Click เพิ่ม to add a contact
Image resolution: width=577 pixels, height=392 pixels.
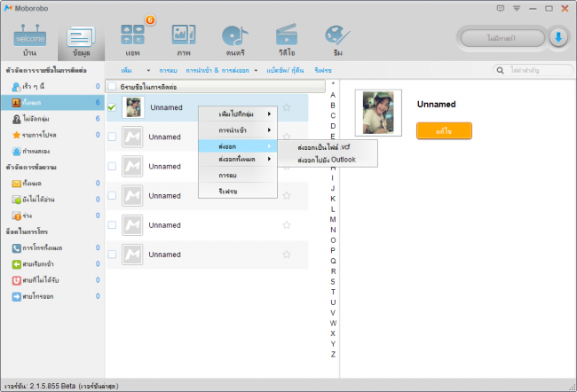(x=127, y=70)
